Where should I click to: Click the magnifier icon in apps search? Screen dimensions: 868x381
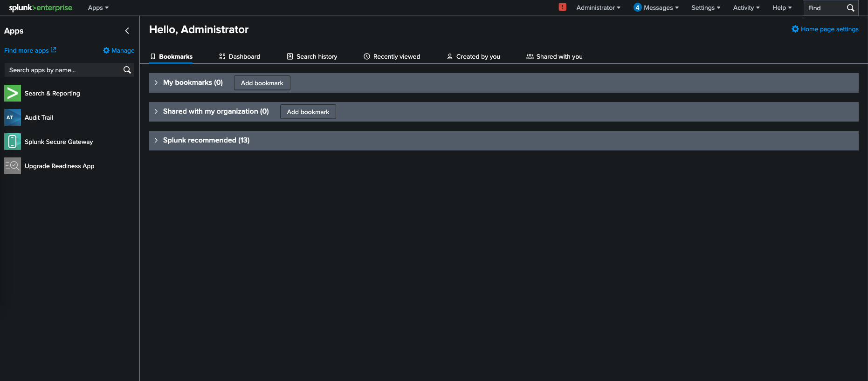(x=127, y=70)
